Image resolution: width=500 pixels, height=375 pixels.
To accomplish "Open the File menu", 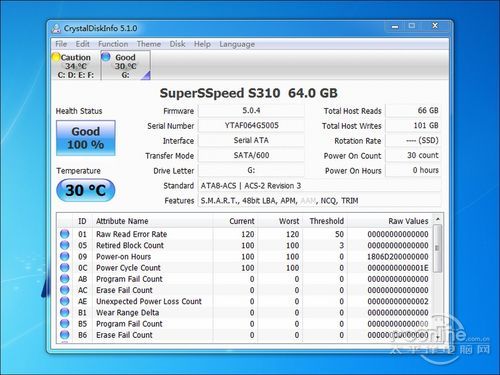I will 61,44.
